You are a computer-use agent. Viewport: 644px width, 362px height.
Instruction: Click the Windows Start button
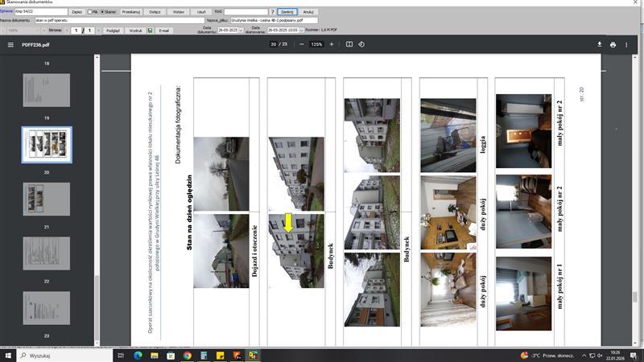(x=8, y=355)
